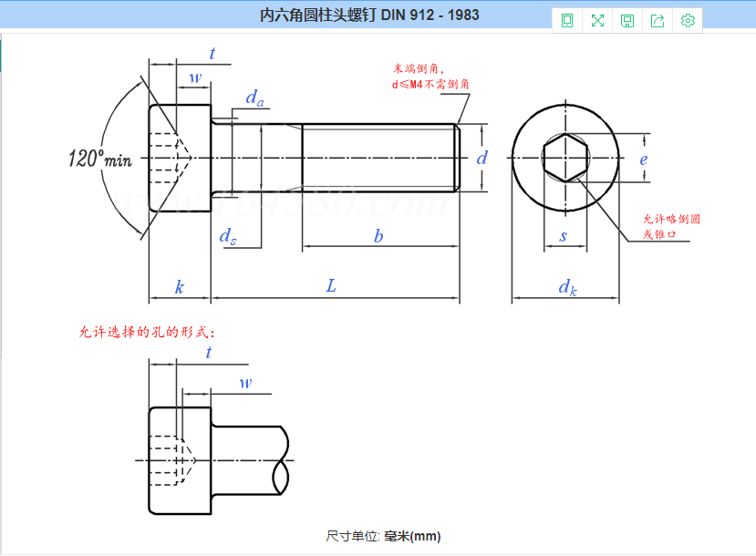Click the red text 允许选择的孔的形式

point(149,332)
